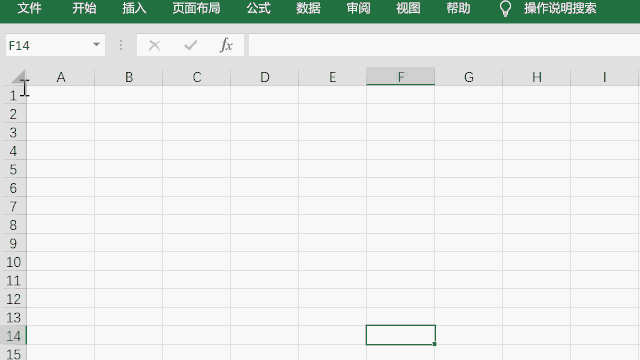
Task: Open Insert Function fx button
Action: coord(226,45)
